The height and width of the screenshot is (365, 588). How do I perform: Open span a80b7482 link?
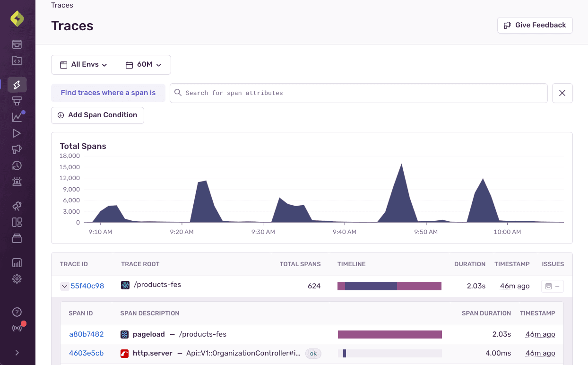(x=86, y=334)
